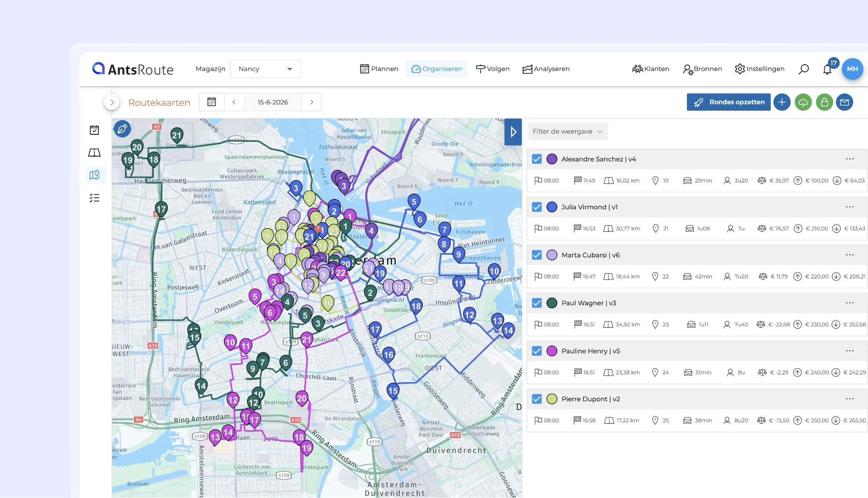Expand the left sidebar chevron
Viewport: 868px width, 498px height.
[x=112, y=102]
